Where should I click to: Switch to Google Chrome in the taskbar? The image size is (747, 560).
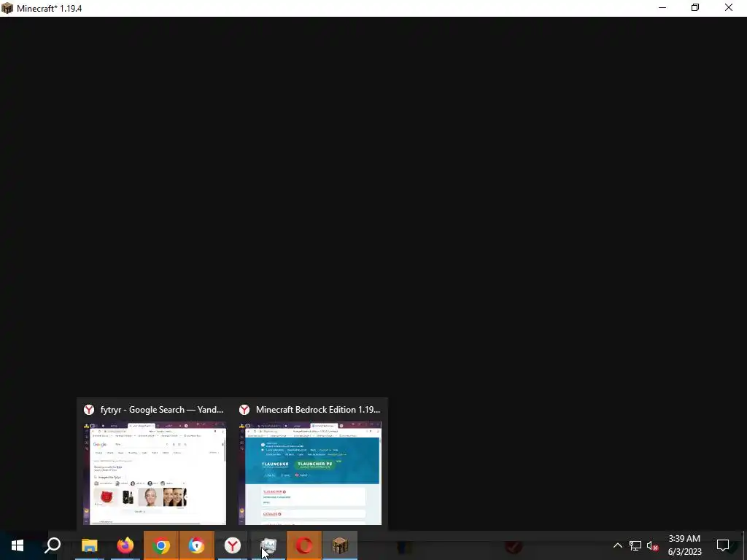point(161,545)
